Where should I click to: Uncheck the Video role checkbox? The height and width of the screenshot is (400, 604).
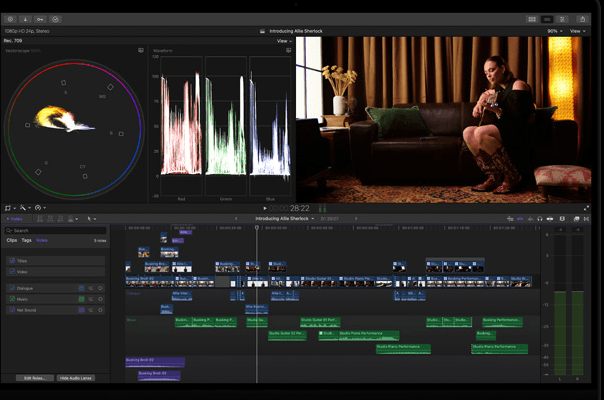[12, 272]
